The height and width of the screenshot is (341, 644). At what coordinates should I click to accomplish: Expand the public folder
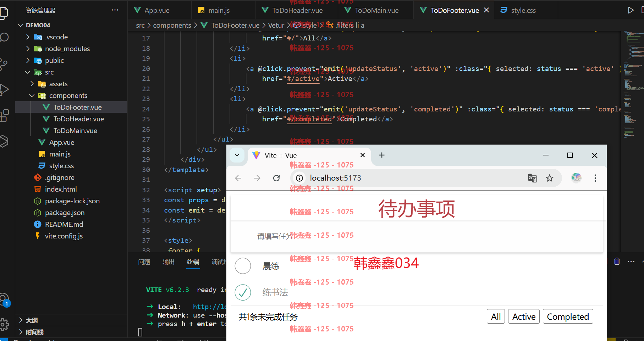click(28, 60)
